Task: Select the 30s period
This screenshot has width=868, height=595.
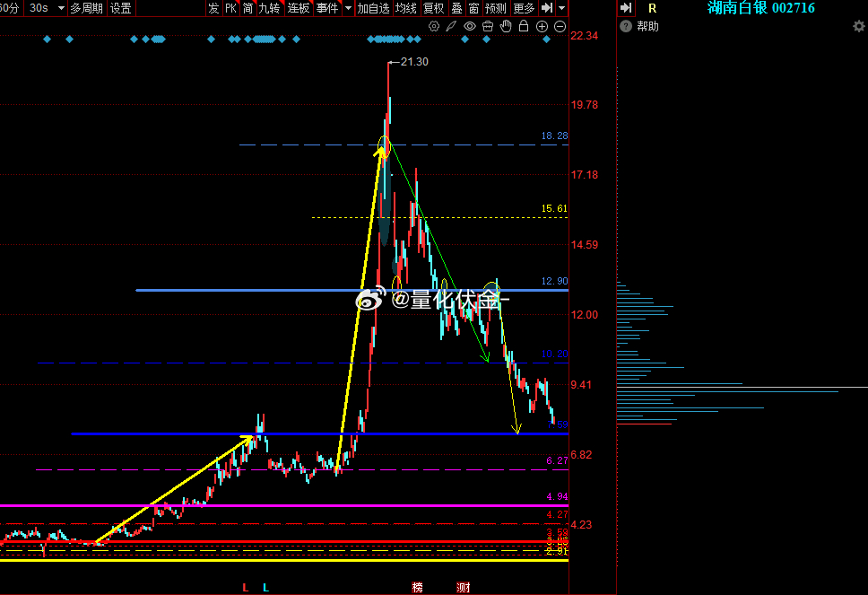Action: click(39, 8)
